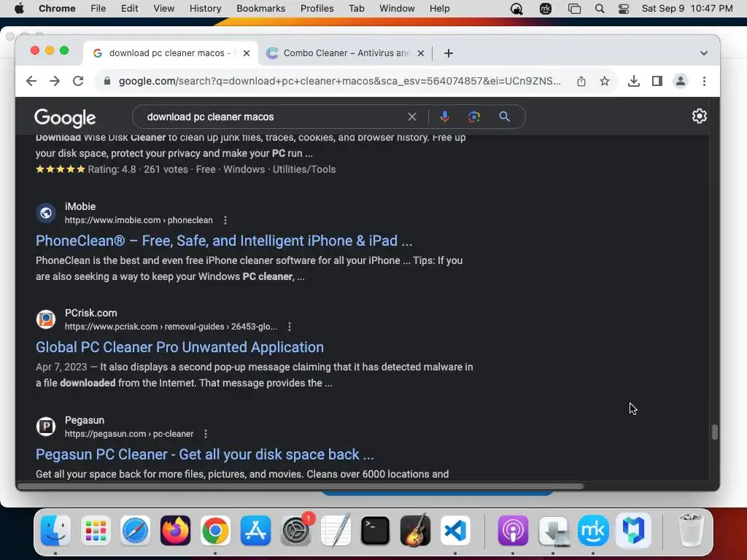Open Terminal from the Dock
The image size is (747, 560).
point(376,530)
